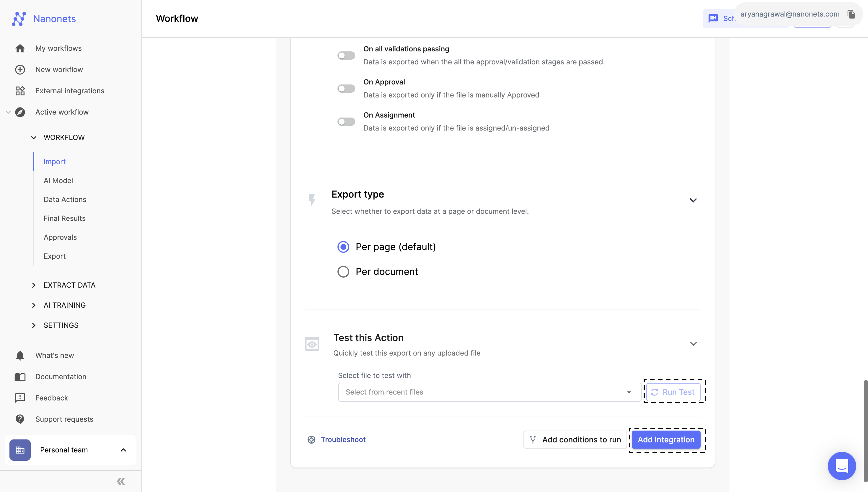Click Add conditions to run button

tap(575, 440)
